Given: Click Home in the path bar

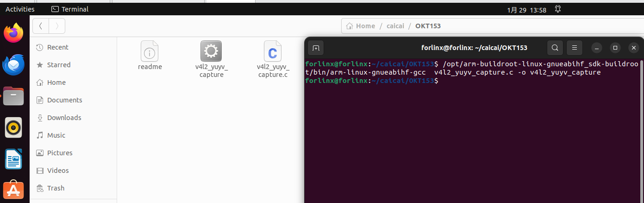Looking at the screenshot, I should click(x=361, y=26).
